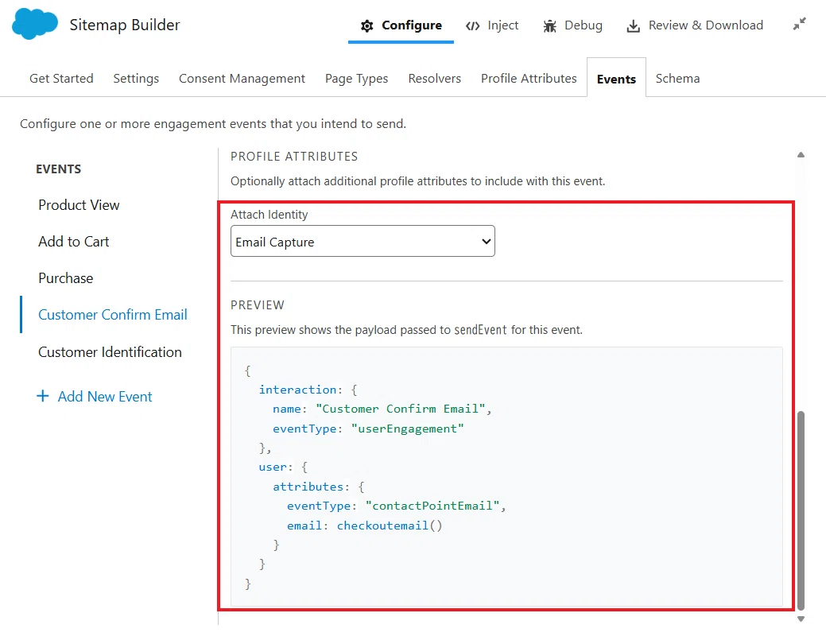The height and width of the screenshot is (644, 826).
Task: Click the Sitemap Builder title
Action: pyautogui.click(x=125, y=25)
